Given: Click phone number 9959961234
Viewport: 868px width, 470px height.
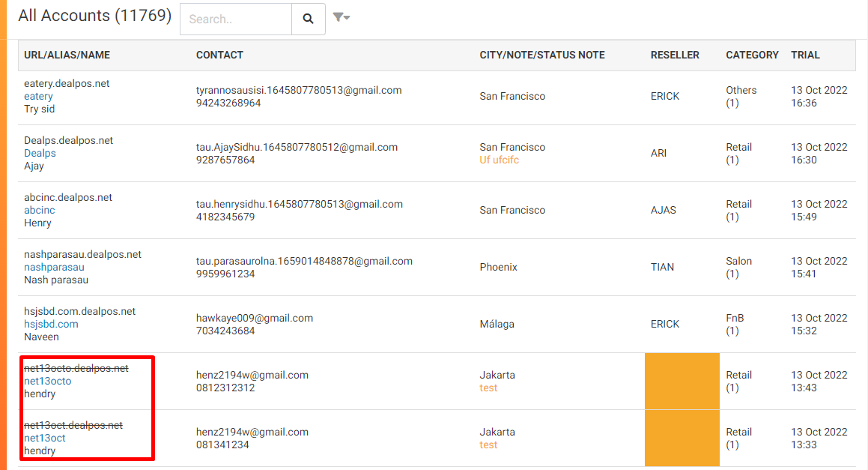Looking at the screenshot, I should coord(225,274).
